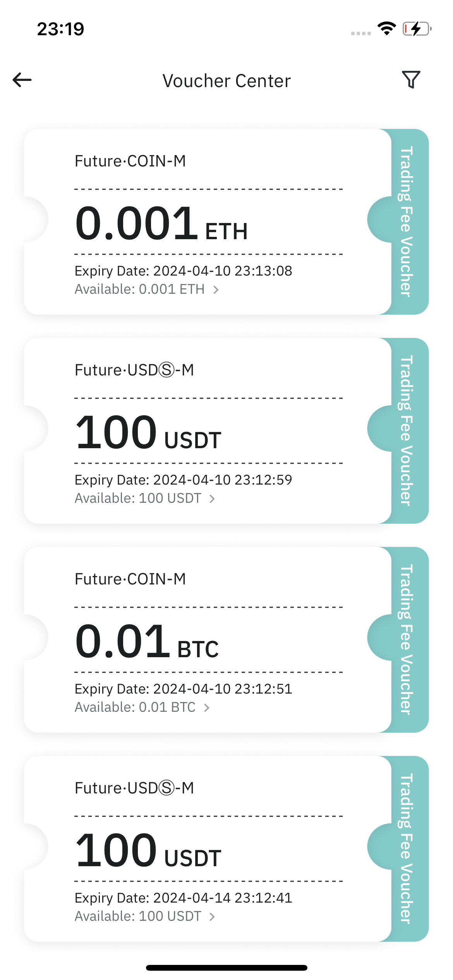Tap the Voucher Center title
Viewport: 453px width, 980px height.
226,81
